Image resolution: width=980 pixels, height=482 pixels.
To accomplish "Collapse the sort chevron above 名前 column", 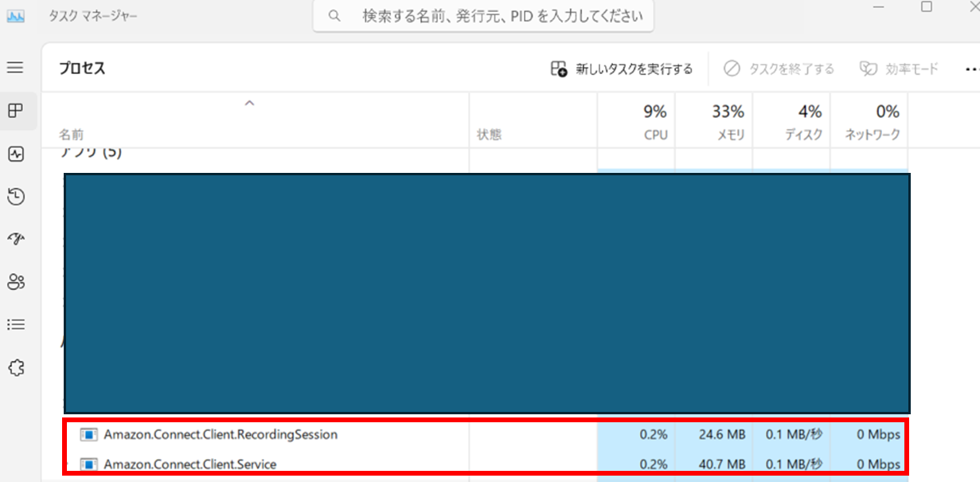I will point(249,103).
